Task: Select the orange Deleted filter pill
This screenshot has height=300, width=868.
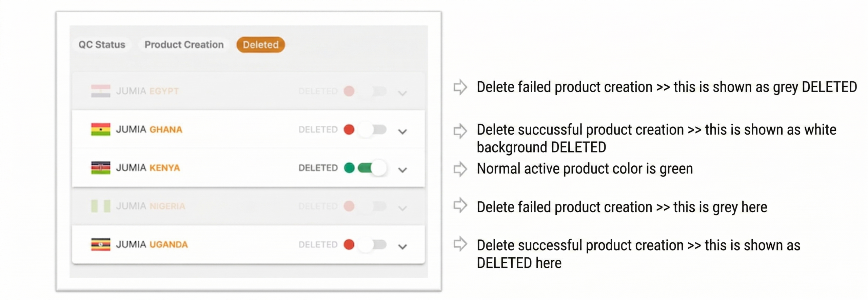Action: pos(261,44)
